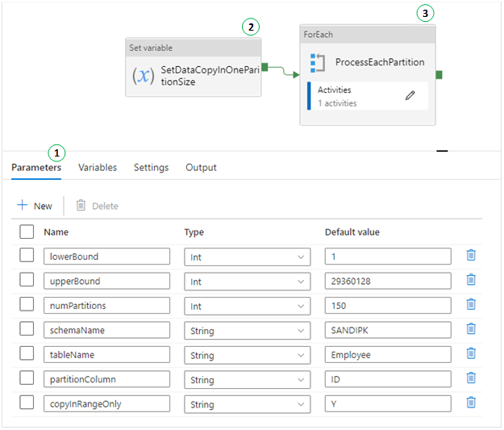Viewport: 504px width, 430px height.
Task: Delete the lowerBound parameter using trash icon
Action: point(472,256)
